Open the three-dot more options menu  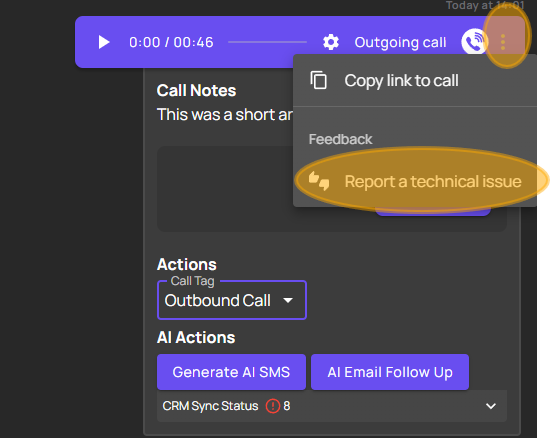pos(503,42)
